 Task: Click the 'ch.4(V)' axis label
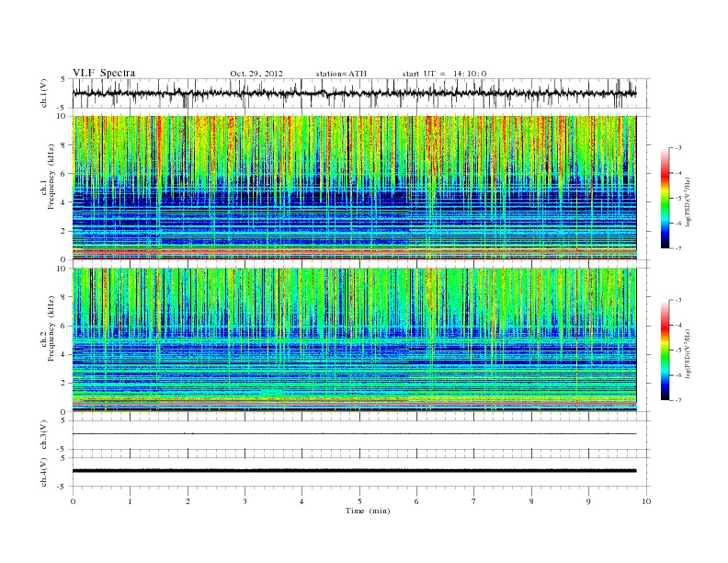coord(43,472)
